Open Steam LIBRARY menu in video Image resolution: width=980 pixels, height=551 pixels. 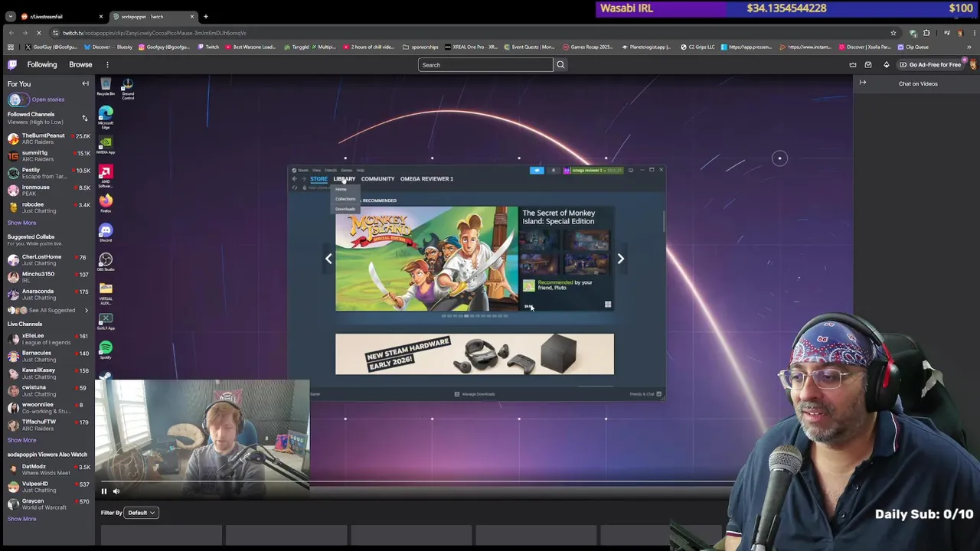point(345,179)
